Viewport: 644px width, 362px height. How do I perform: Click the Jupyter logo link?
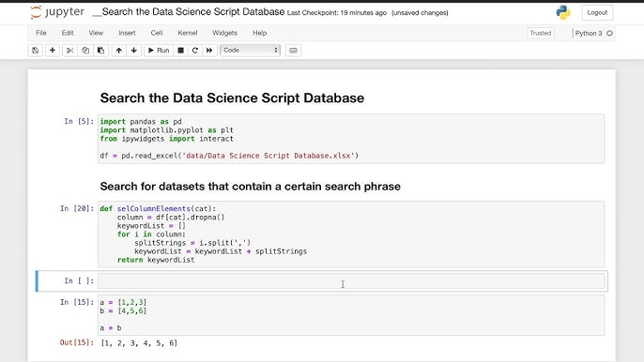tap(57, 12)
